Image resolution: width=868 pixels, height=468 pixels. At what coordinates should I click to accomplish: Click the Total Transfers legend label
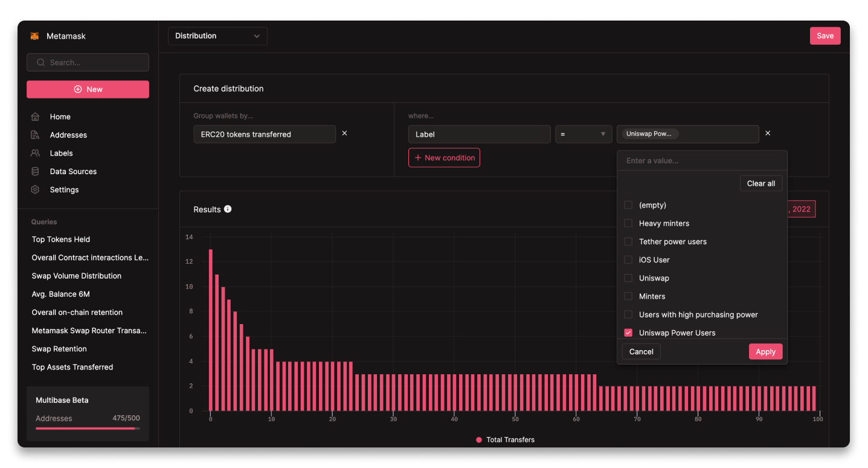[510, 440]
